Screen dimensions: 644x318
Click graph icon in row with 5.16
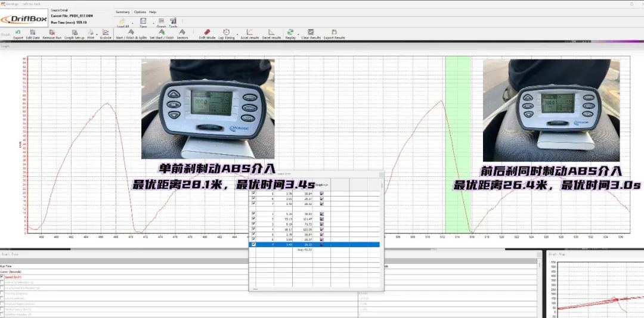pos(321,214)
